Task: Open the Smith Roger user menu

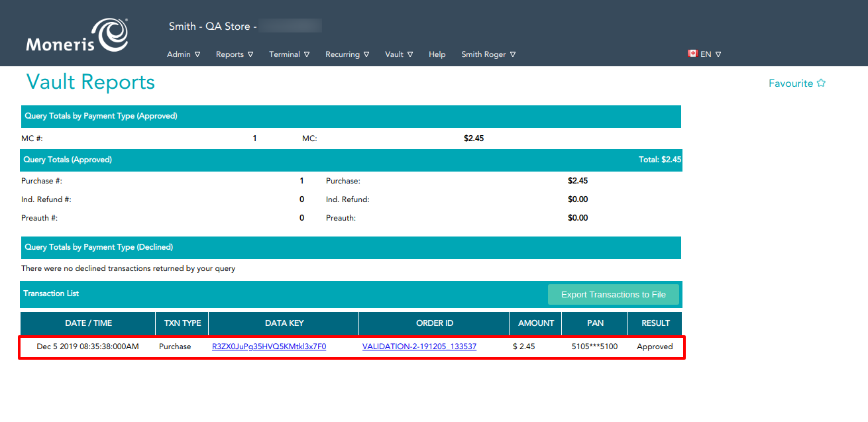Action: click(488, 54)
